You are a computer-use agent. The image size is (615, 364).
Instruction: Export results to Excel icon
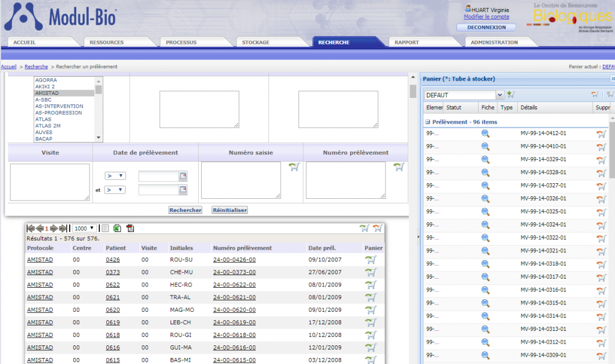pos(118,228)
